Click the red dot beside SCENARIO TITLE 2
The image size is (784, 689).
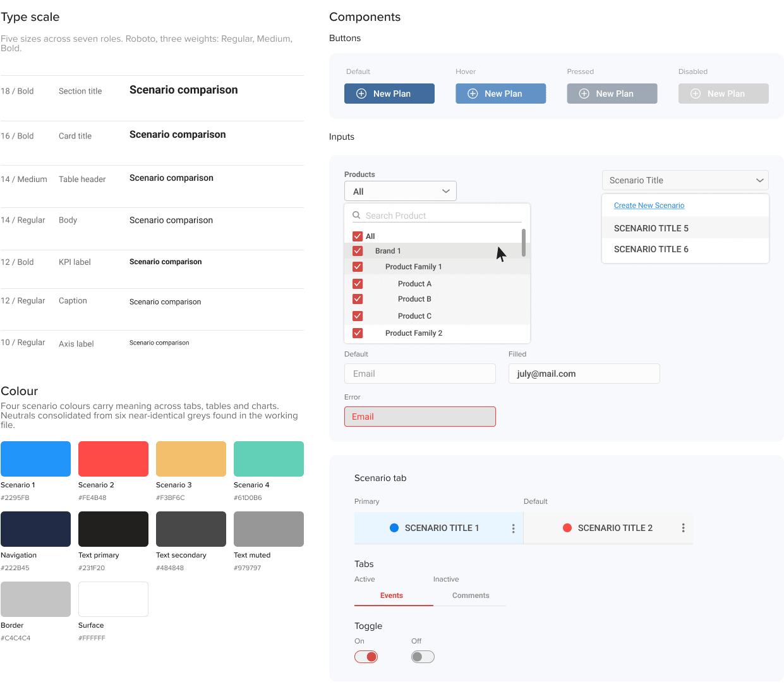(x=567, y=528)
